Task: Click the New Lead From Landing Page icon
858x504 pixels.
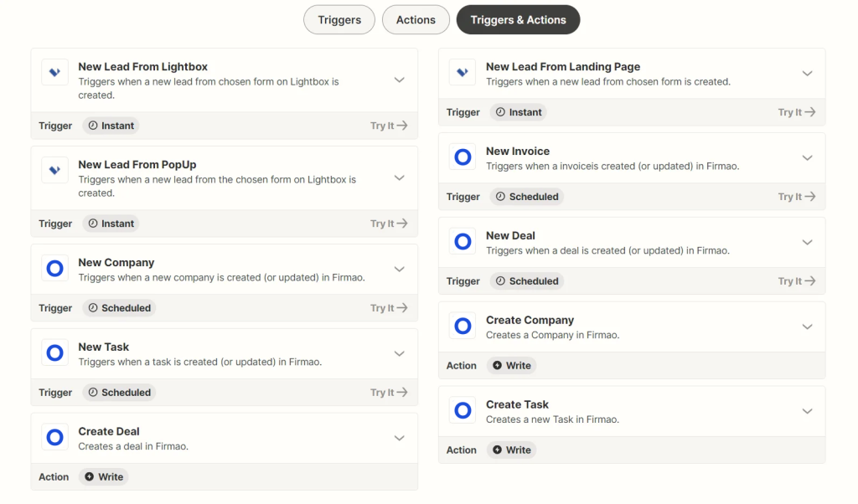Action: (x=463, y=73)
